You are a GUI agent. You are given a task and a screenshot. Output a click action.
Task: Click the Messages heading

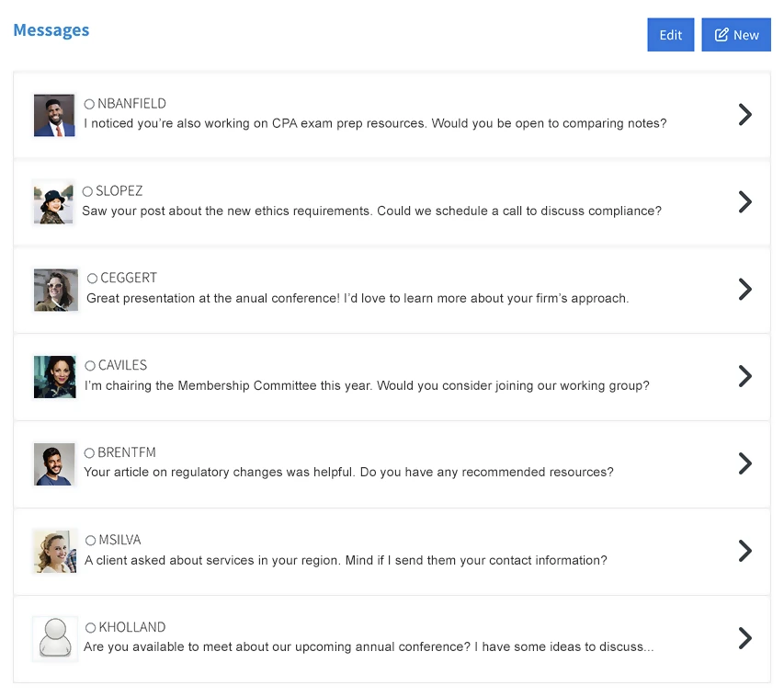51,30
